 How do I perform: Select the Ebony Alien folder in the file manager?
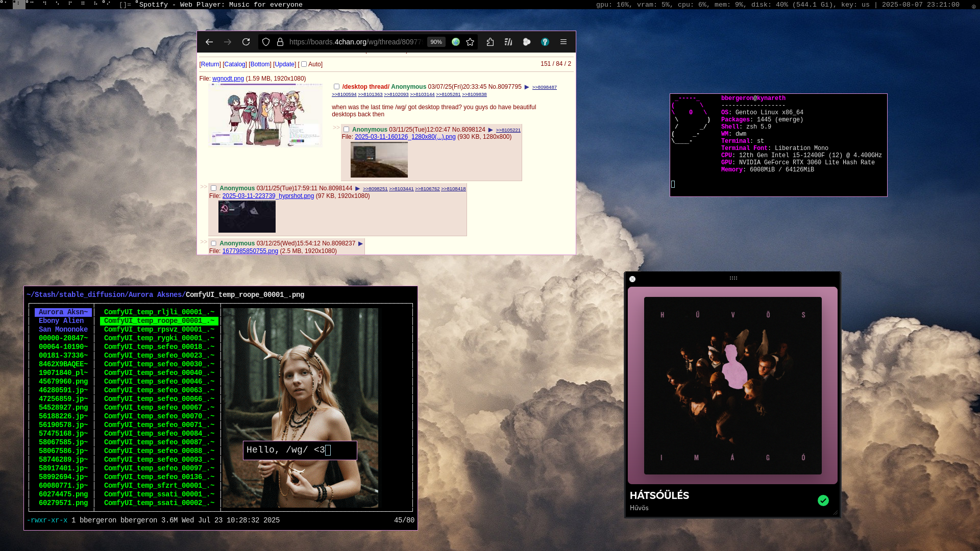pyautogui.click(x=61, y=321)
